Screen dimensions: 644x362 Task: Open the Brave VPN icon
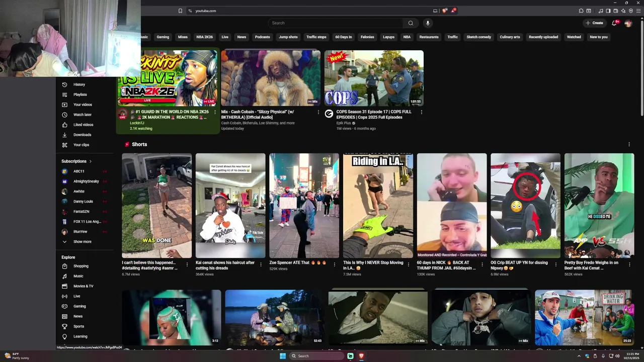631,11
